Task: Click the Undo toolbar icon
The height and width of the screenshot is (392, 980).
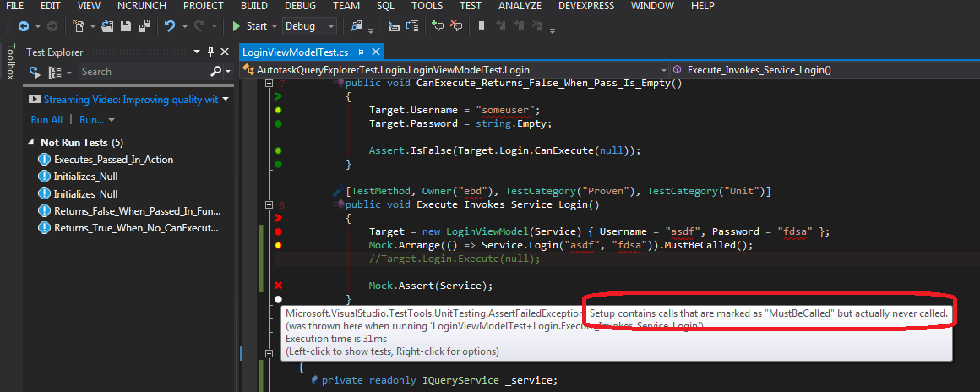Action: [170, 26]
